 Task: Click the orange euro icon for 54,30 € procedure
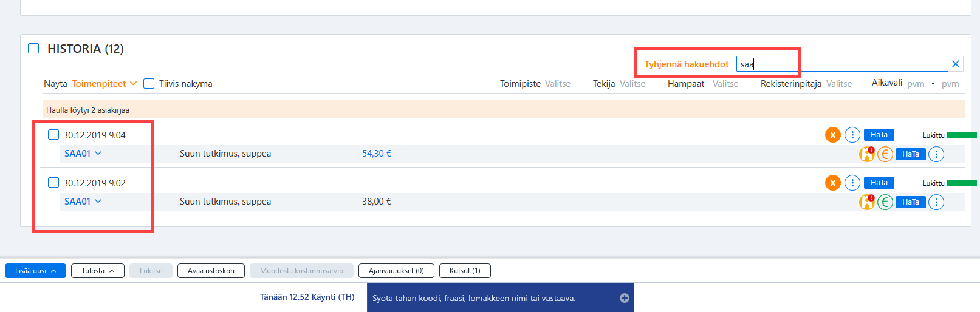(885, 154)
